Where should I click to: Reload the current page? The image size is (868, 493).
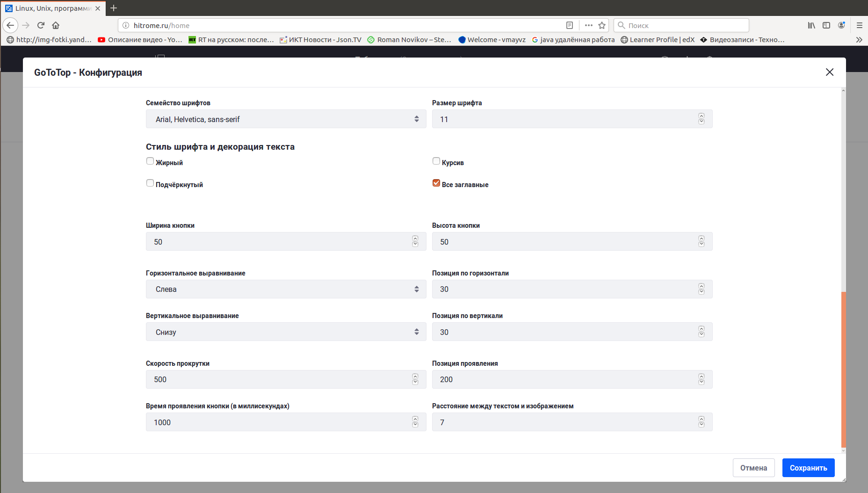(41, 25)
